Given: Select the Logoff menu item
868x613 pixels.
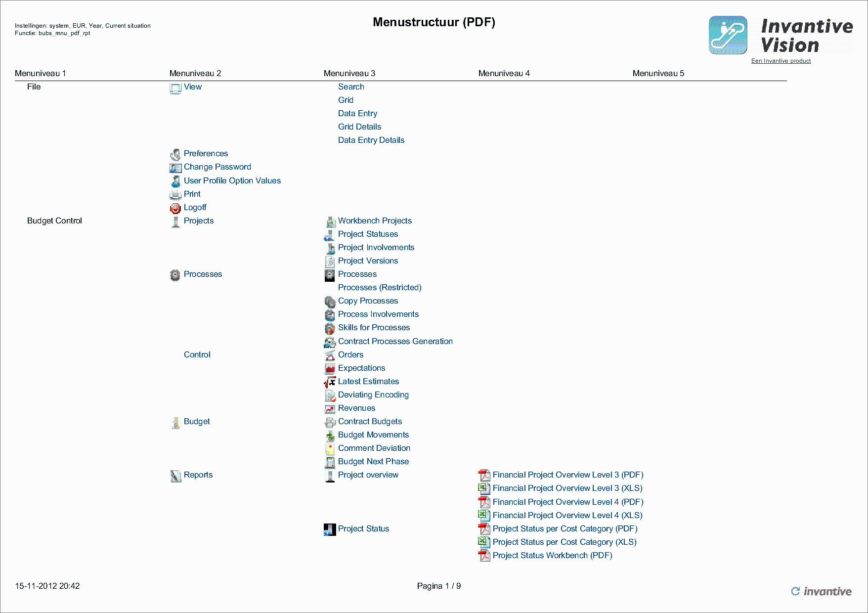Looking at the screenshot, I should pos(195,207).
